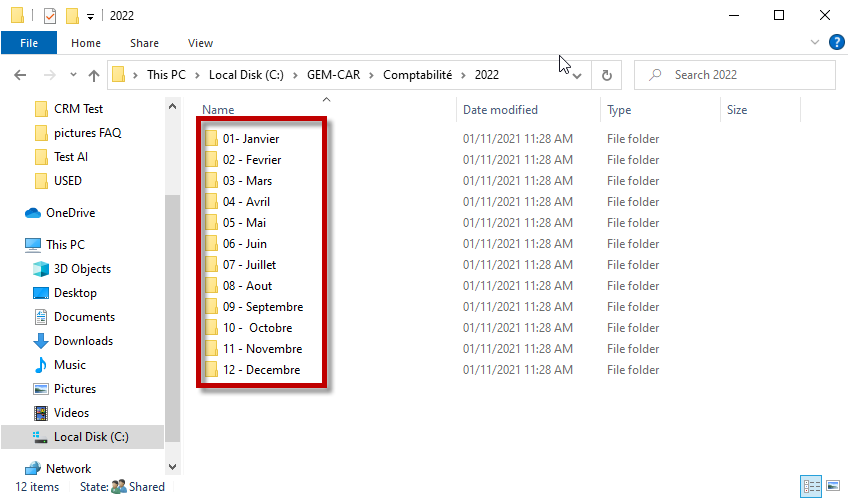Click Comptabilité in the address breadcrumb
Viewport: 849px width, 499px height.
click(x=417, y=75)
